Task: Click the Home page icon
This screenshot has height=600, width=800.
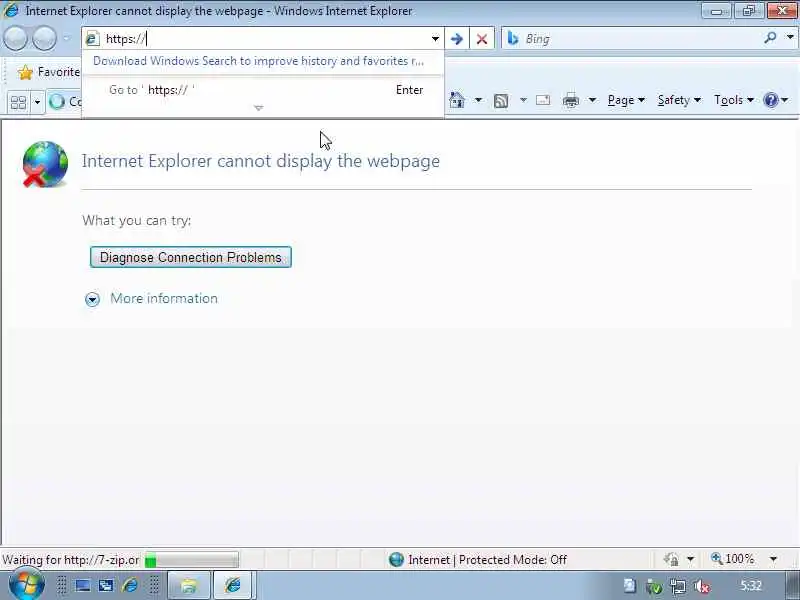Action: pos(457,100)
